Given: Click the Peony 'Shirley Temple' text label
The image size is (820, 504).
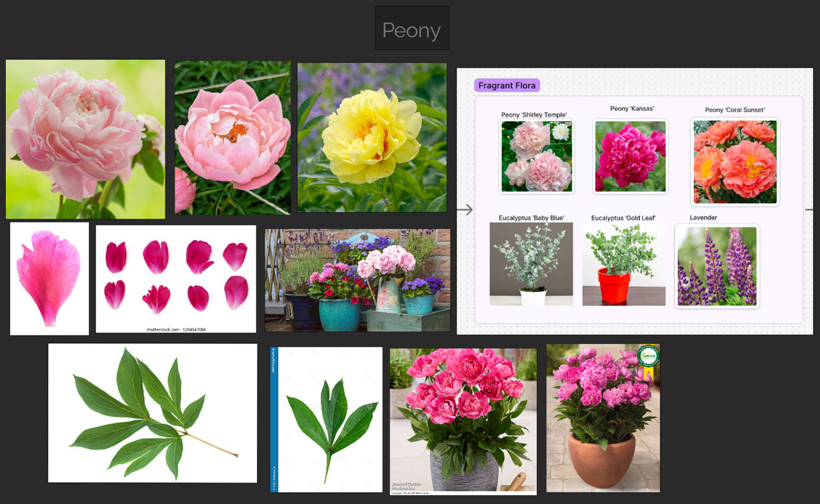Looking at the screenshot, I should 534,115.
